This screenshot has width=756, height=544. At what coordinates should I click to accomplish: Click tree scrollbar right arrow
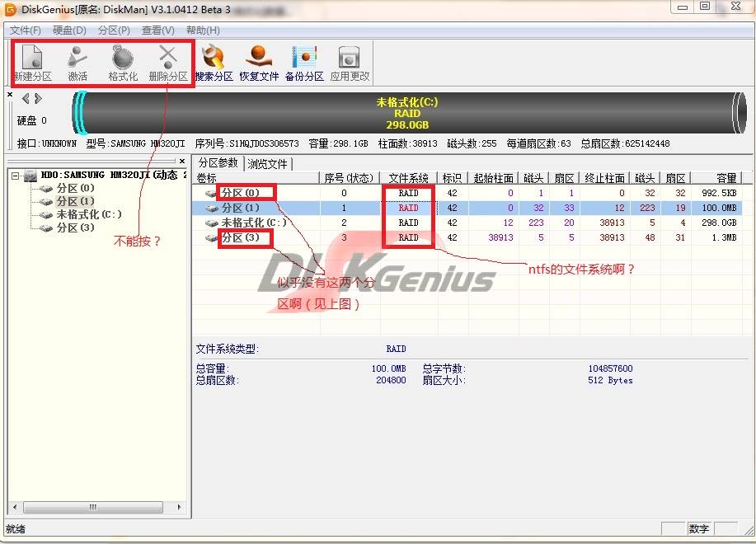point(180,507)
